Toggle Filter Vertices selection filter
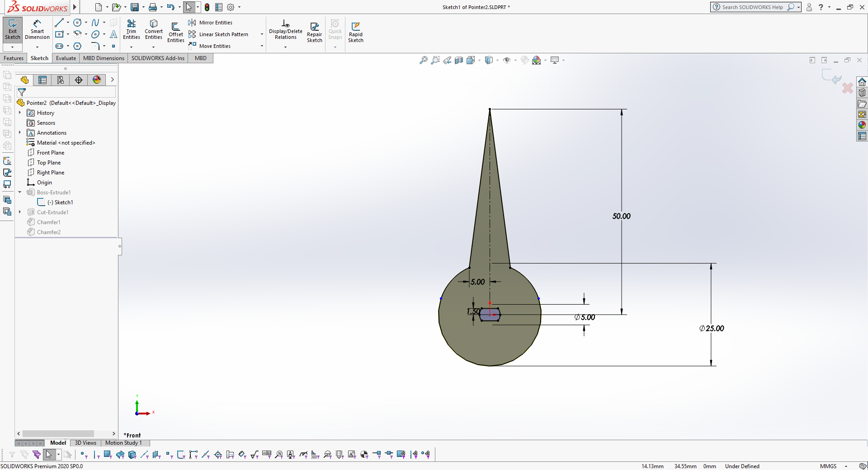 [x=83, y=454]
